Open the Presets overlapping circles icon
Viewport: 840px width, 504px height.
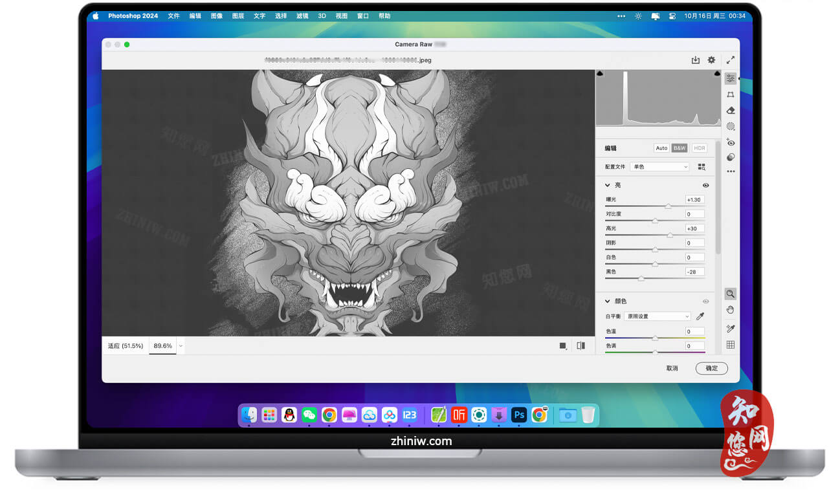click(731, 157)
